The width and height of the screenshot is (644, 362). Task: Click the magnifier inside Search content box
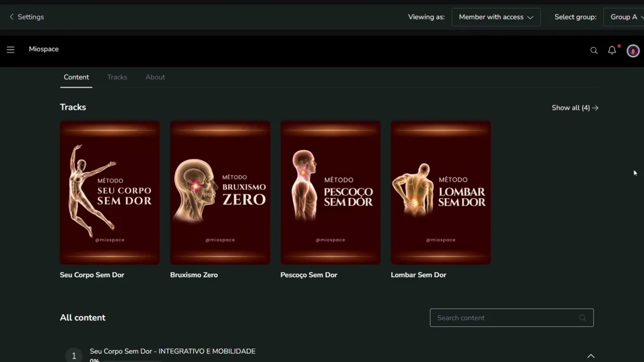pyautogui.click(x=583, y=318)
